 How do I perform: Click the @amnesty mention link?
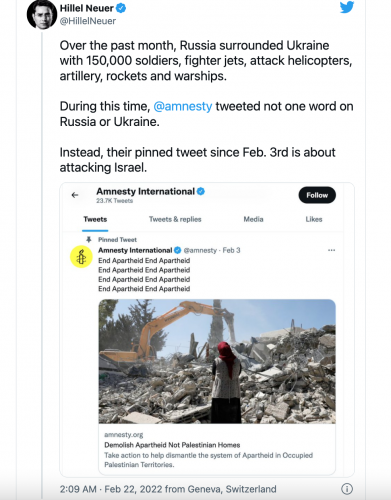[x=183, y=106]
